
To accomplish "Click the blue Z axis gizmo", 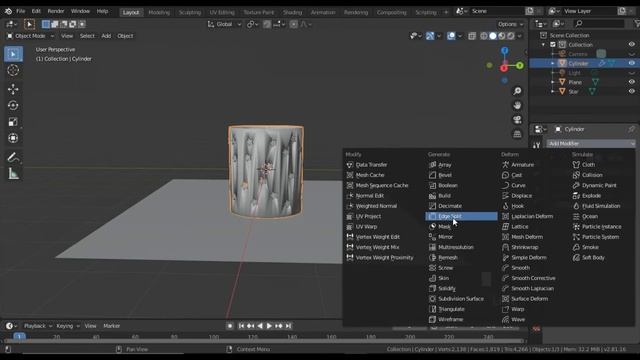I will [504, 51].
